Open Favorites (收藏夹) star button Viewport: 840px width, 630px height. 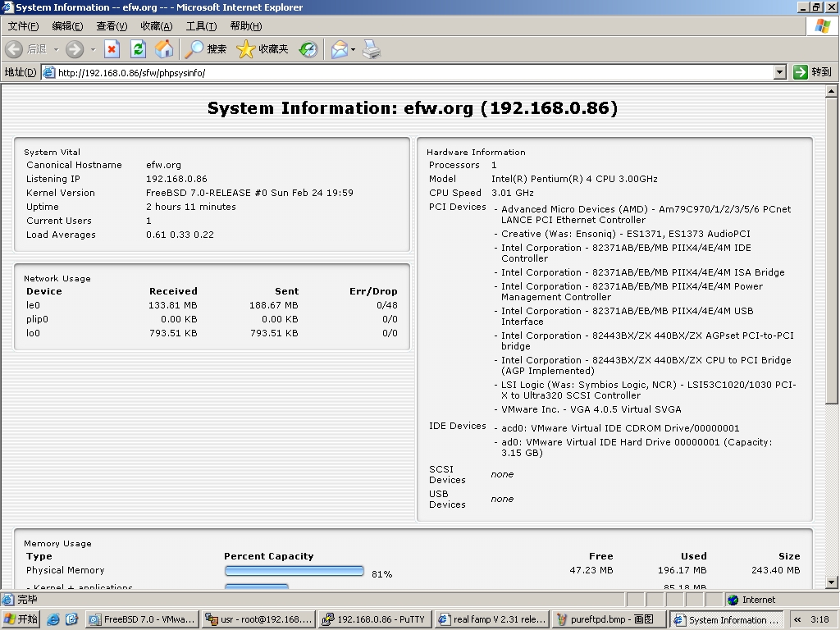click(262, 49)
